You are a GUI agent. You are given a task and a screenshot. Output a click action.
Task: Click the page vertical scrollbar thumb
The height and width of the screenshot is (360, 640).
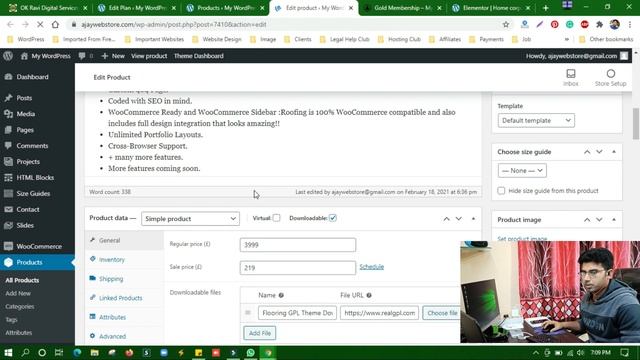pyautogui.click(x=636, y=124)
